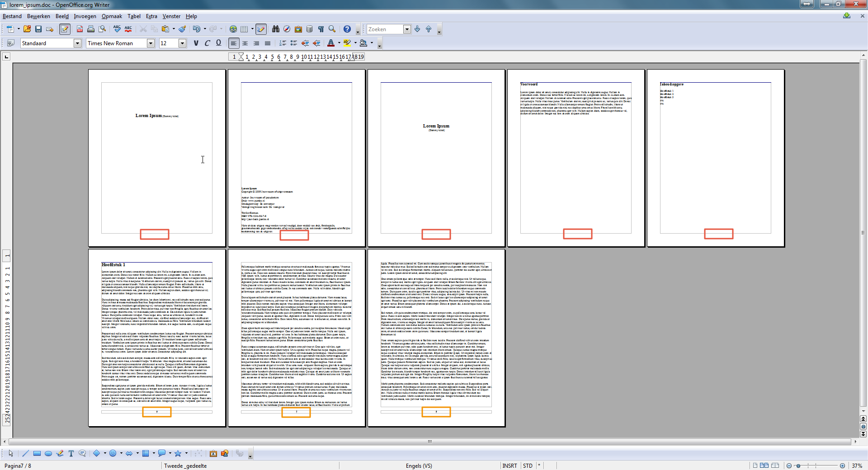
Task: Open the Gallery icon
Action: click(x=298, y=29)
